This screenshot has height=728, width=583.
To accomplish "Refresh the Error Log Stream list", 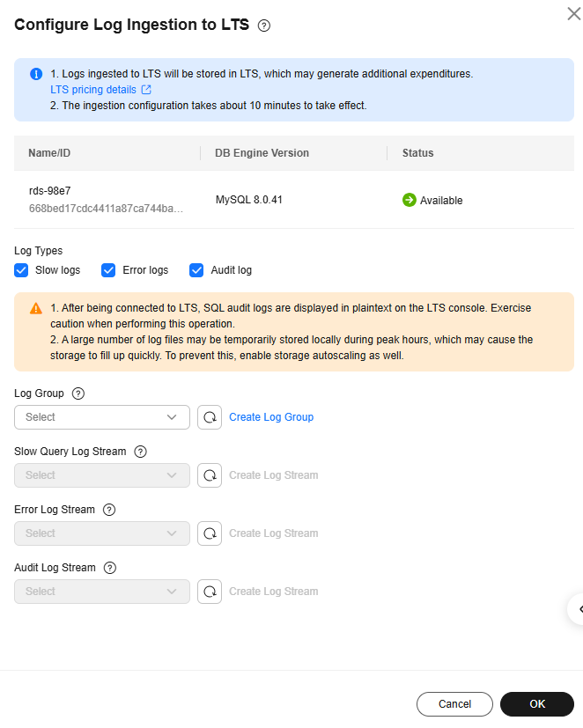I will tap(210, 533).
